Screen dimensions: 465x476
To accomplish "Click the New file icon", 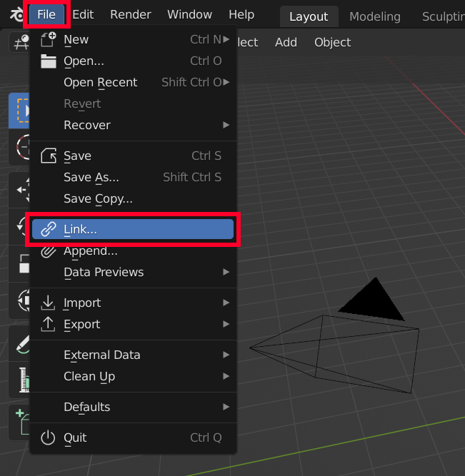I will tap(48, 40).
